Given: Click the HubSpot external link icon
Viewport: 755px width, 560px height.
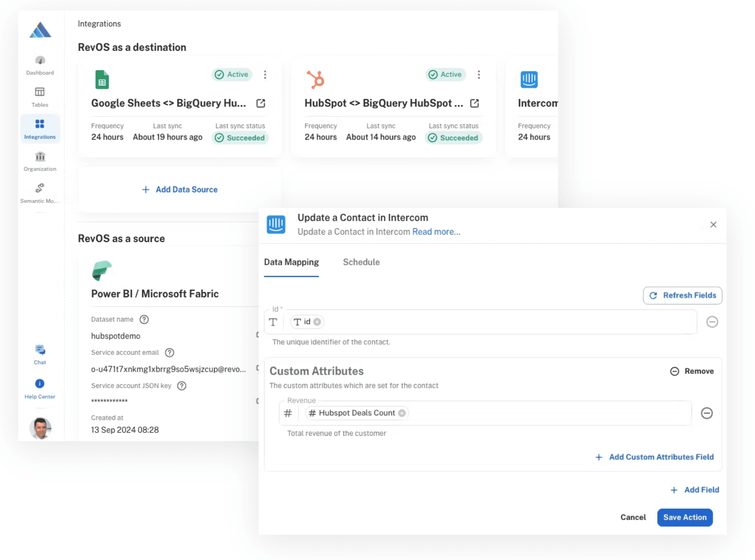Looking at the screenshot, I should [474, 103].
